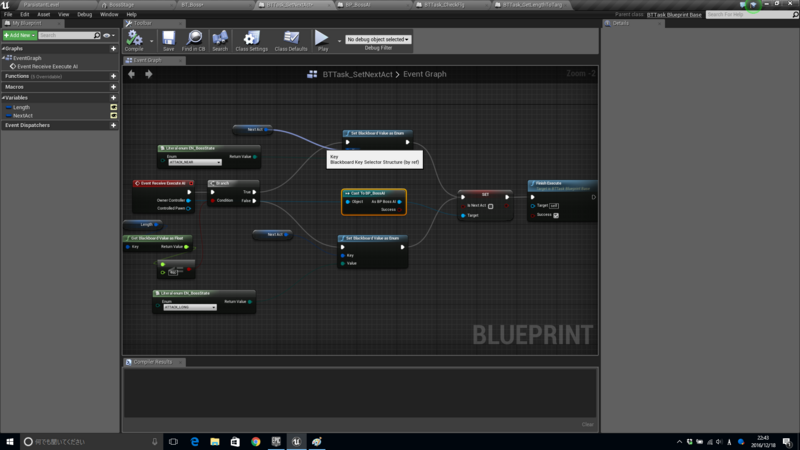The height and width of the screenshot is (450, 800).
Task: Open the Debug menu
Action: (85, 14)
